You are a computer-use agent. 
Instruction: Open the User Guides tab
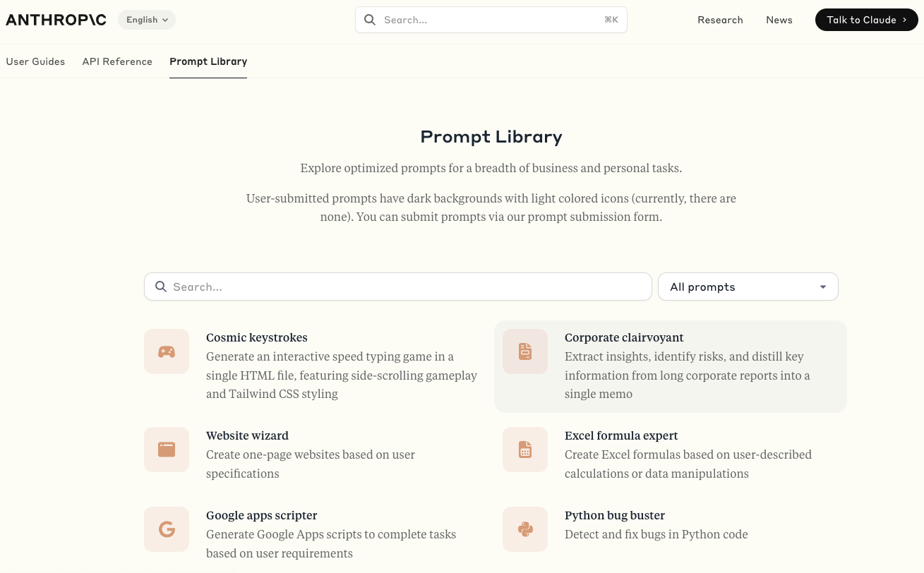pos(35,61)
